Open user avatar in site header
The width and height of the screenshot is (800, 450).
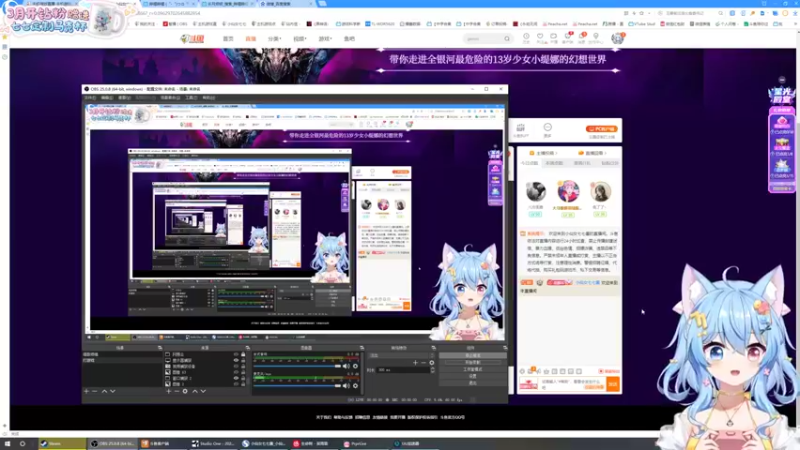pyautogui.click(x=617, y=38)
